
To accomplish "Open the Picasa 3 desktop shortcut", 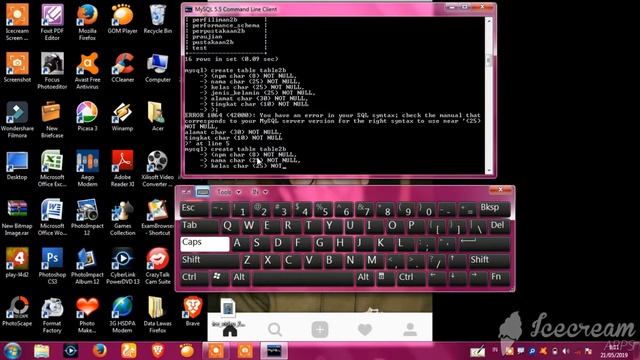I will [x=87, y=116].
